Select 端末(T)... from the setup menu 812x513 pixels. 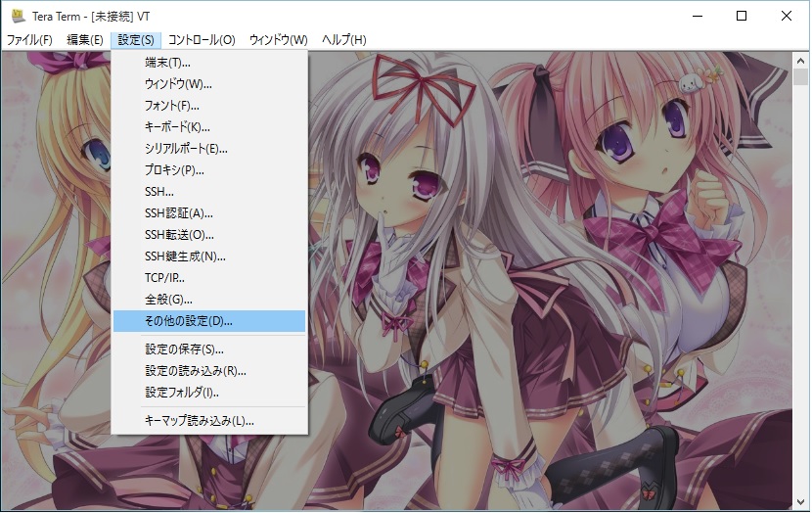click(x=209, y=63)
